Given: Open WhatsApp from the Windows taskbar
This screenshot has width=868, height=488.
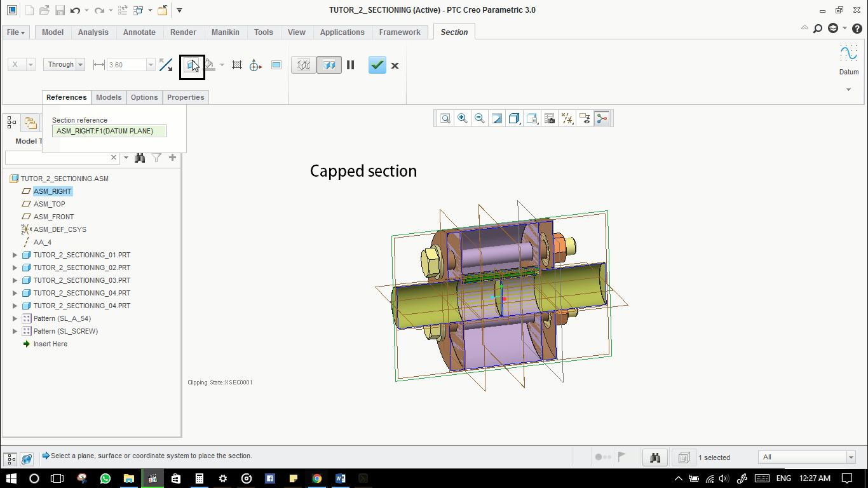Looking at the screenshot, I should coord(105,478).
